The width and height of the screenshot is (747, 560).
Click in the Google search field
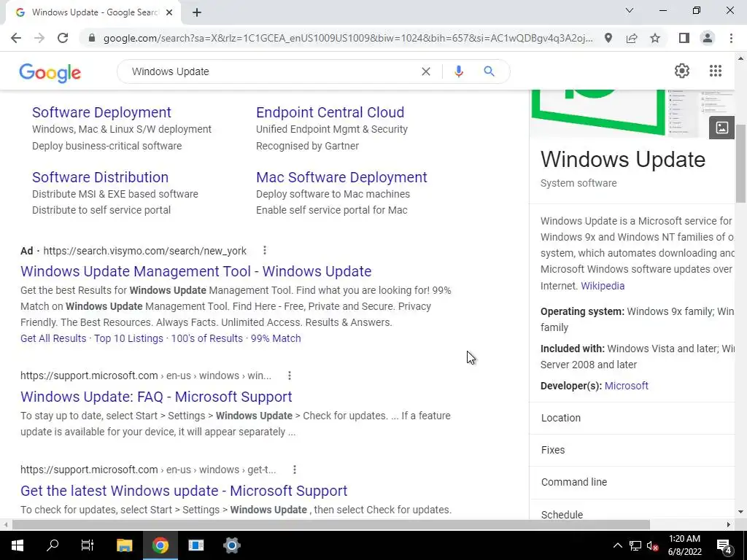click(271, 71)
